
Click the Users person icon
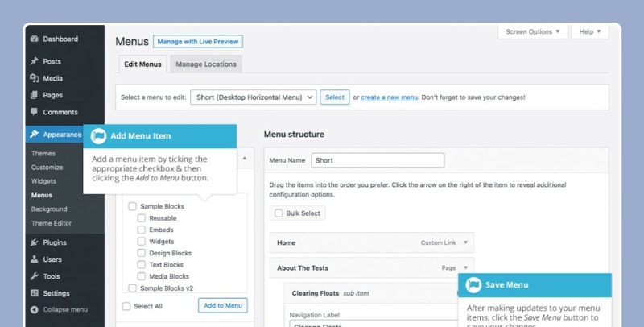click(34, 259)
